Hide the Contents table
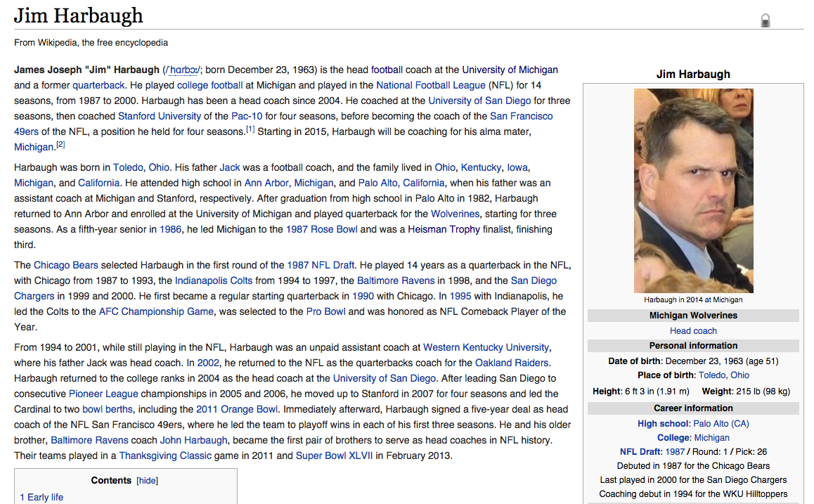Viewport: 814px width, 504px height. tap(147, 481)
